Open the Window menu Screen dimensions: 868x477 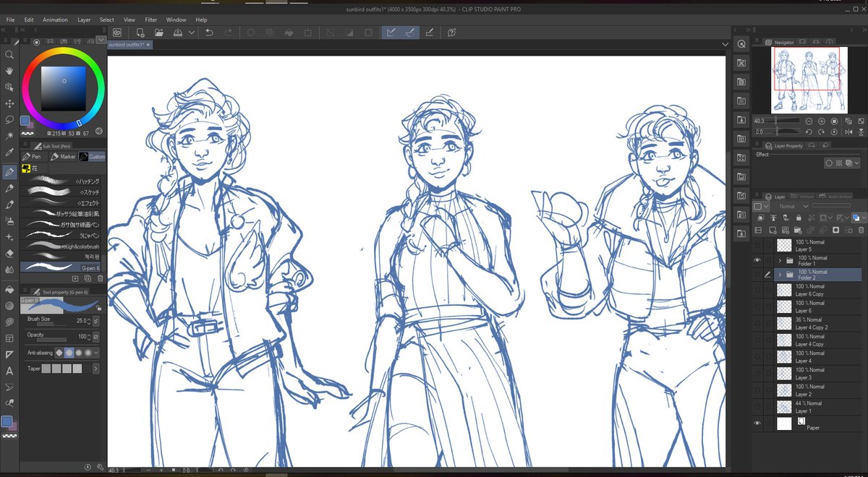point(176,20)
